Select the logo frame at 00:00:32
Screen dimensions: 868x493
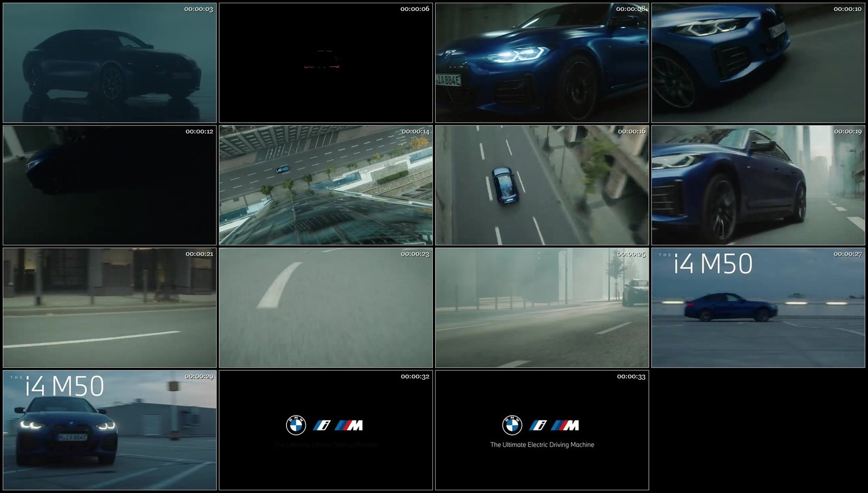325,431
